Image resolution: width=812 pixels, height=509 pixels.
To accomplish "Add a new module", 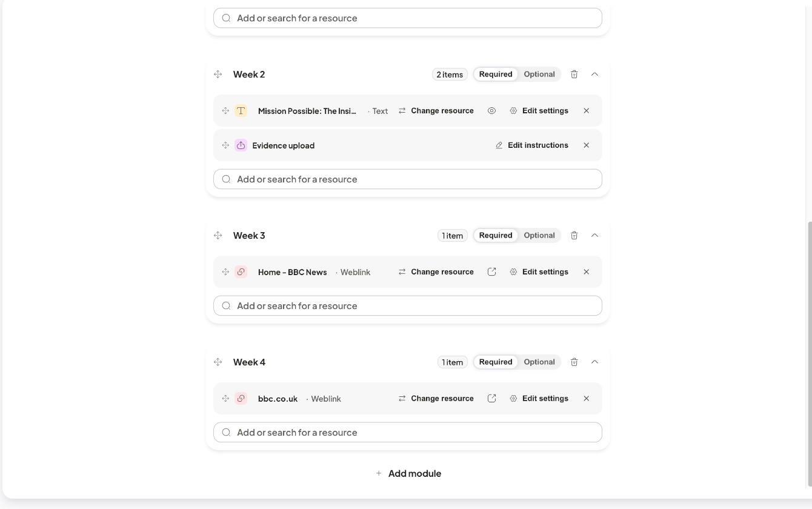I will pyautogui.click(x=408, y=474).
